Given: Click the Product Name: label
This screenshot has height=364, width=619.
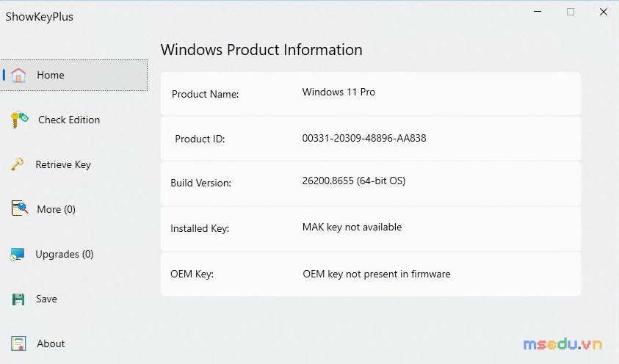Looking at the screenshot, I should point(206,94).
